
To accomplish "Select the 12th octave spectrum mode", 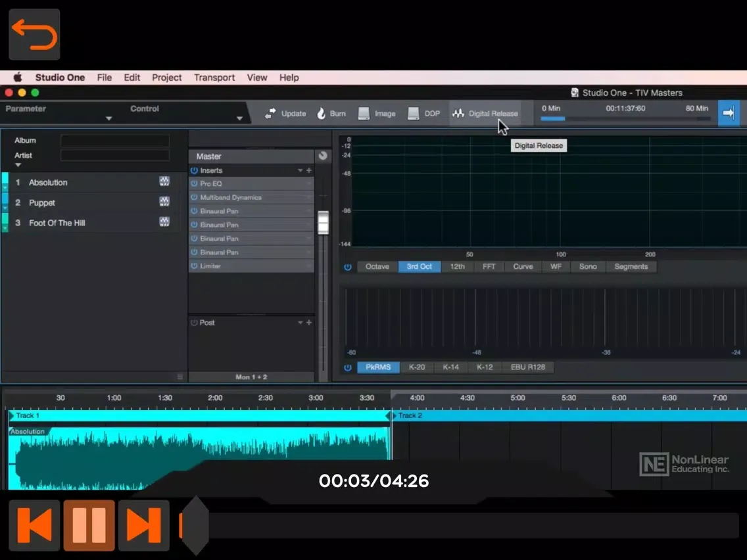I will [458, 267].
